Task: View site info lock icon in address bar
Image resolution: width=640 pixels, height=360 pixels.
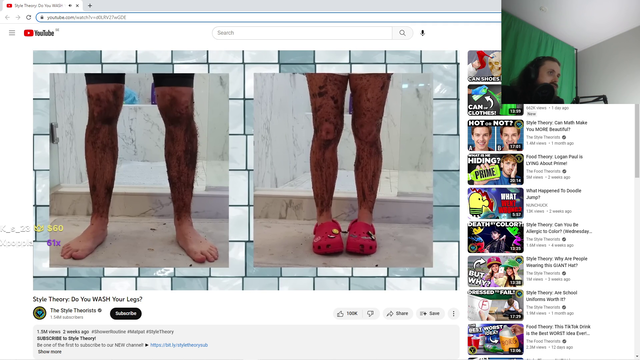Action: coord(42,17)
